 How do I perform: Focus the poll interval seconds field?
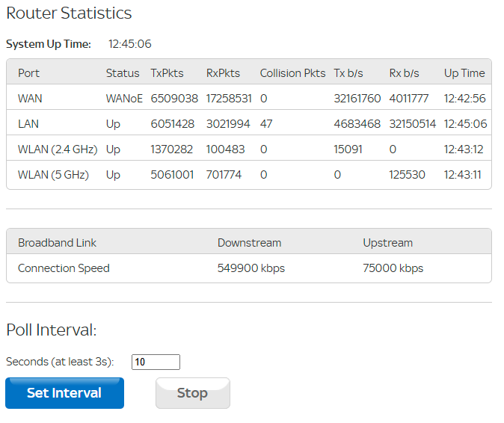click(156, 362)
